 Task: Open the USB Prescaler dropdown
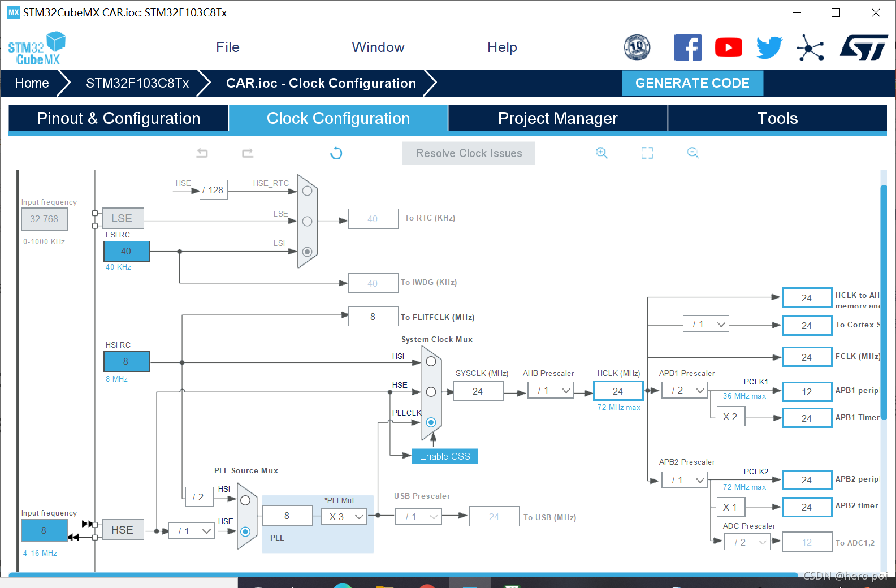[418, 517]
